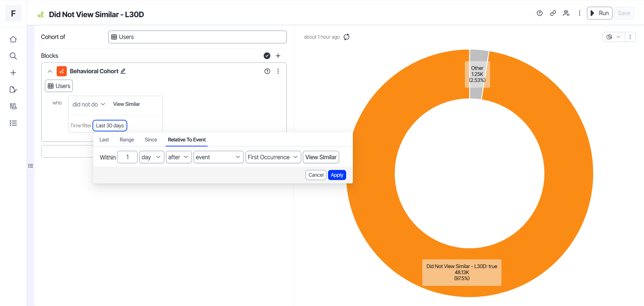Click the Blocks checkmark icon
The image size is (644, 306).
(267, 56)
